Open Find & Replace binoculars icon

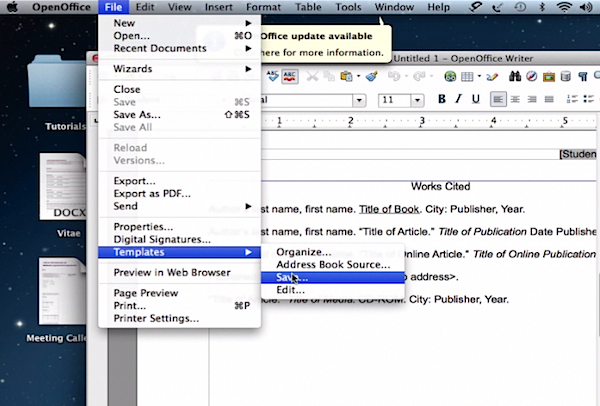[515, 77]
